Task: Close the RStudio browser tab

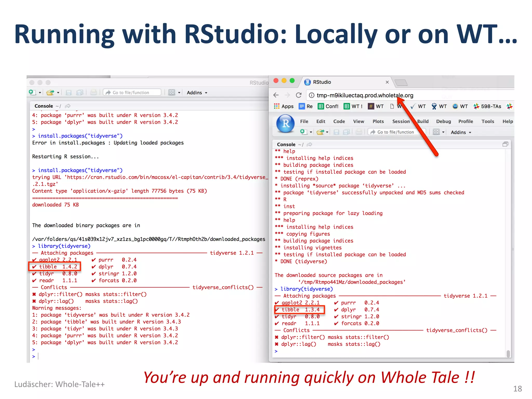Action: pos(387,82)
